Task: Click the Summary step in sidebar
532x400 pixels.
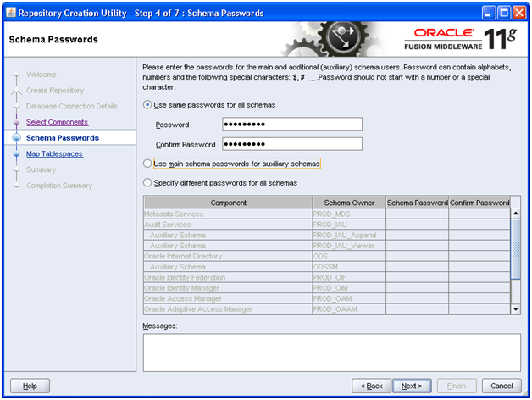Action: pyautogui.click(x=41, y=169)
